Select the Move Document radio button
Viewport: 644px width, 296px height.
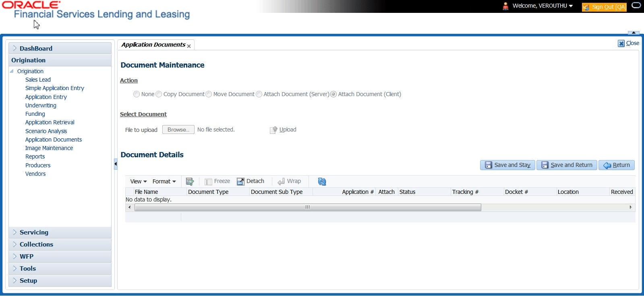209,94
